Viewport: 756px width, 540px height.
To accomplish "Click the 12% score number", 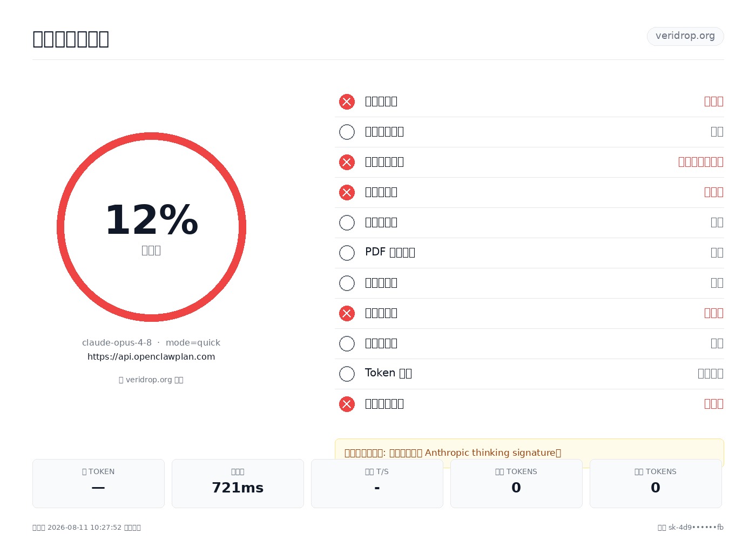I will (x=151, y=220).
